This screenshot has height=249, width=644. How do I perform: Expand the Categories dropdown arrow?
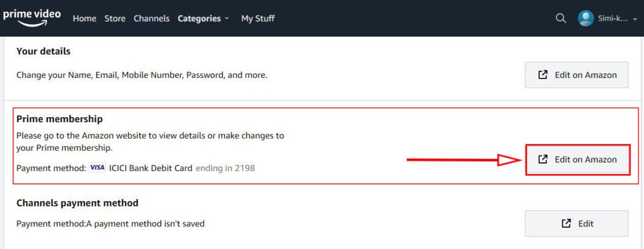point(227,18)
